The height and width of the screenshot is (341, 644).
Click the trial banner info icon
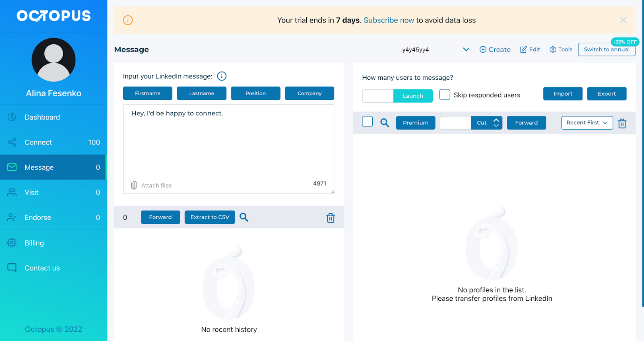click(128, 20)
